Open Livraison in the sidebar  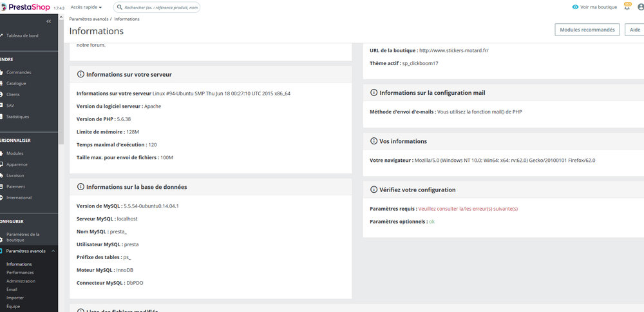pos(15,175)
